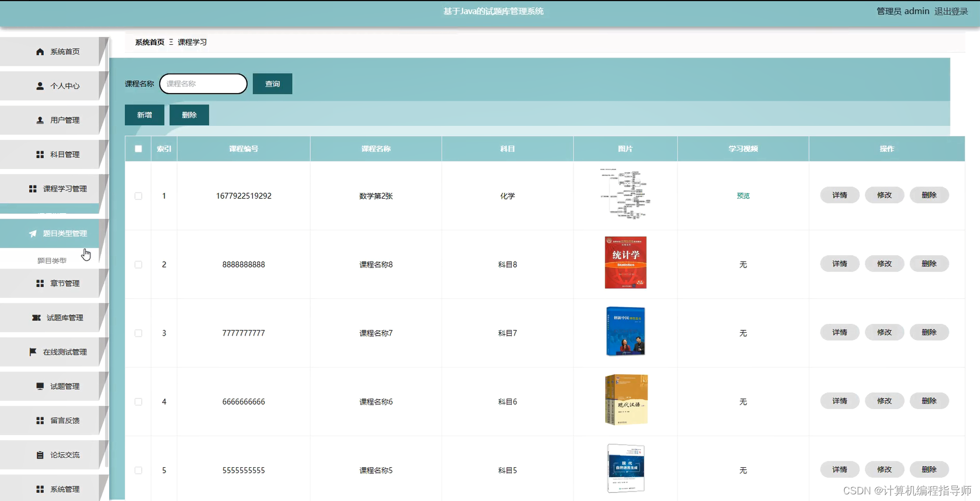980x501 pixels.
Task: Click the person icon beside 个人中心
Action: (40, 86)
